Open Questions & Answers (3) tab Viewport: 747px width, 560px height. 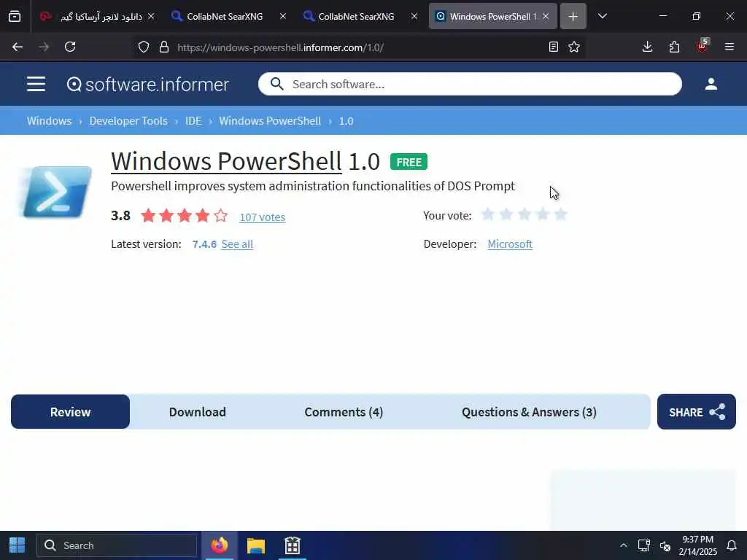pos(529,412)
